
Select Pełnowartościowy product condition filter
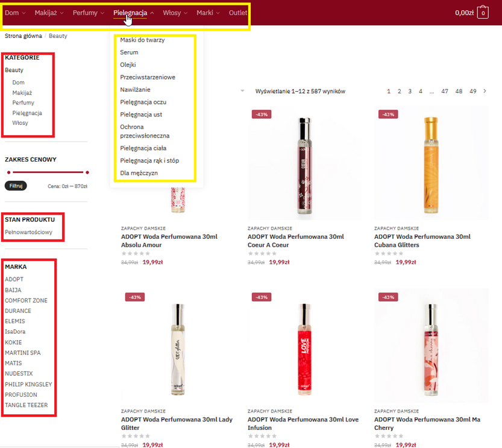28,232
